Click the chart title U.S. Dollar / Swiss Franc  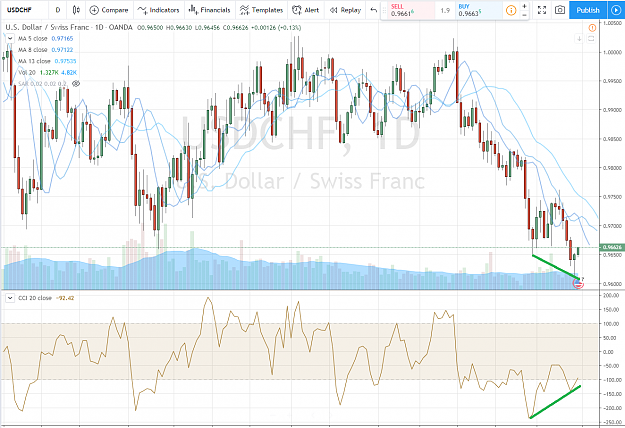click(46, 27)
